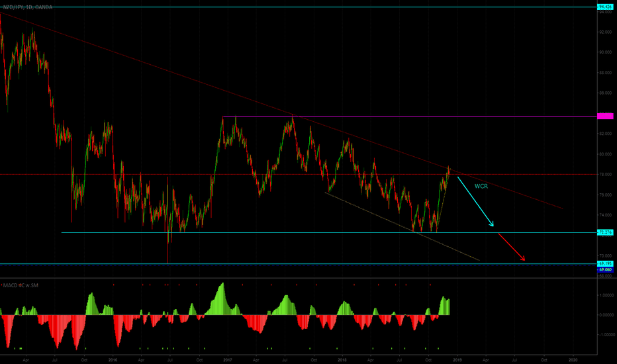Viewport: 617px width, 364px height.
Task: Select the cyan downward arrow below WCR
Action: (475, 201)
